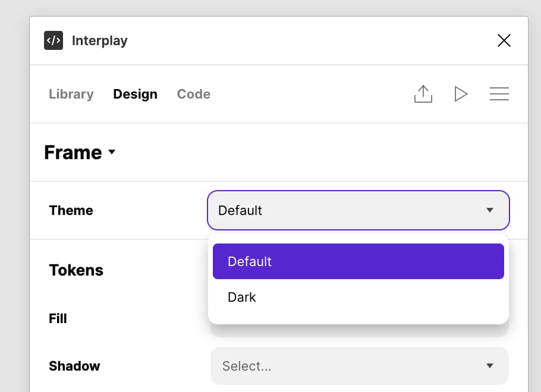
Task: Click the Frame heading
Action: 73,152
